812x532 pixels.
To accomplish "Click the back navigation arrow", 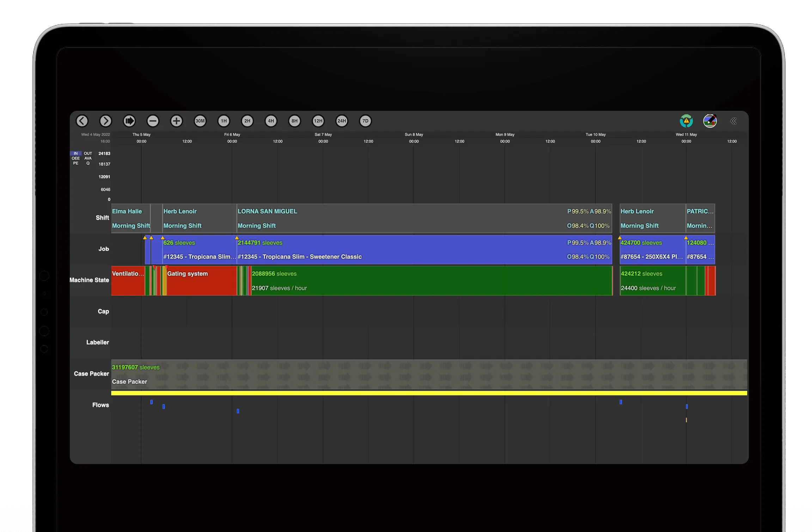I will click(82, 121).
